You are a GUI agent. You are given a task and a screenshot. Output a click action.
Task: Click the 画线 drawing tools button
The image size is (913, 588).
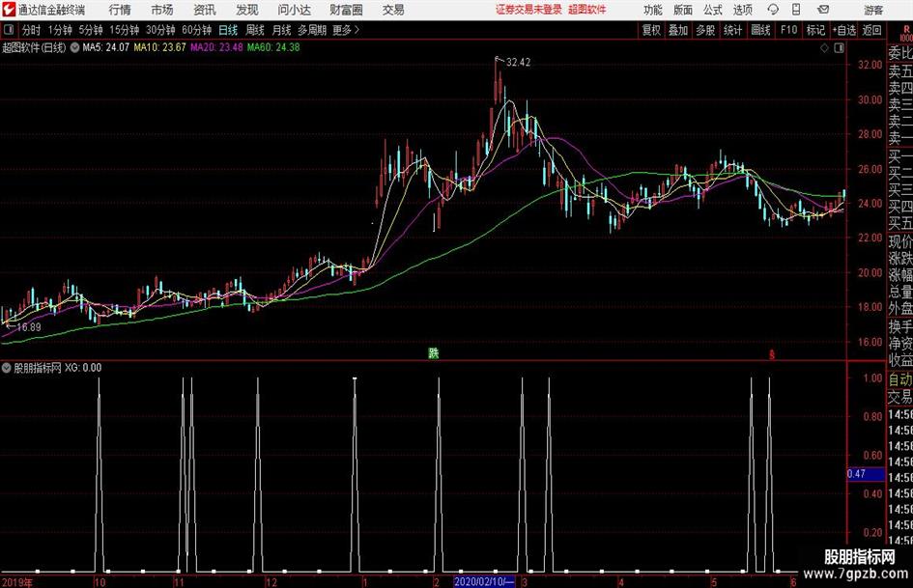pos(761,30)
